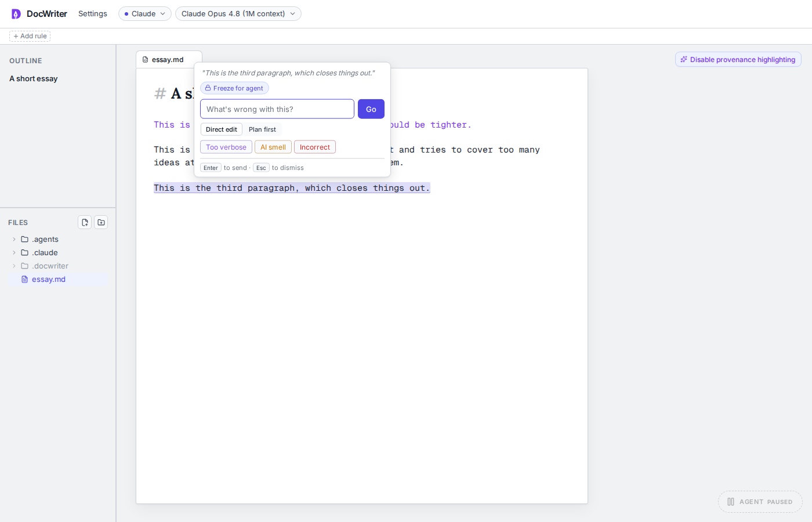This screenshot has height=522, width=812.
Task: Click the pause icon in Agent Paused
Action: coord(731,502)
